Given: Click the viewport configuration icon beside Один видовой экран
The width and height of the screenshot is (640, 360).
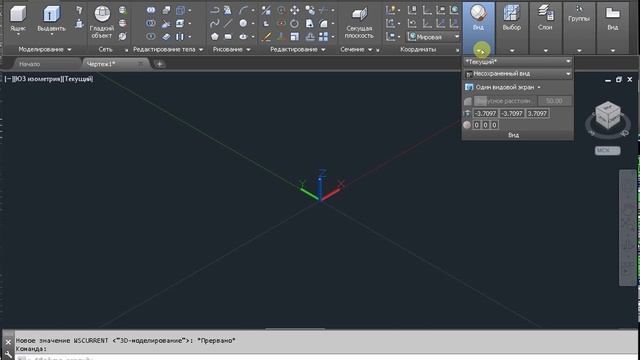Looking at the screenshot, I should [x=469, y=87].
